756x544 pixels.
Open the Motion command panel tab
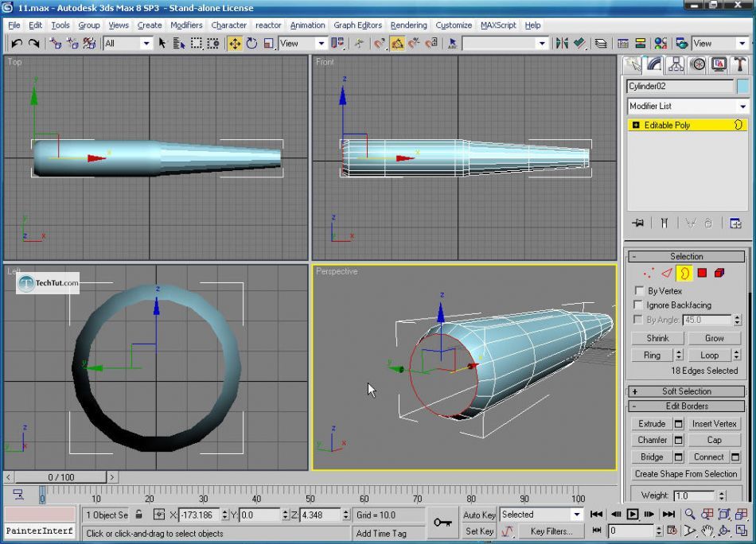click(x=698, y=64)
